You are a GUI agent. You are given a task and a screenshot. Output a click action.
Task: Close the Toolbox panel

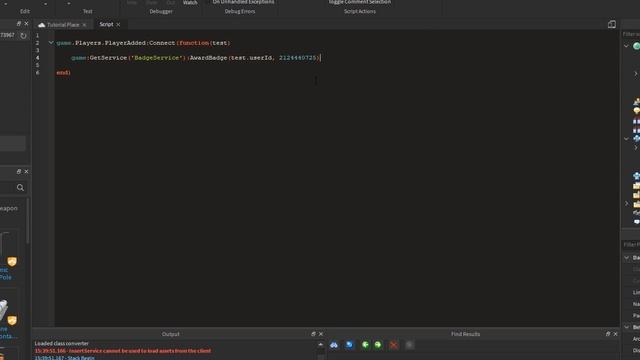27,172
